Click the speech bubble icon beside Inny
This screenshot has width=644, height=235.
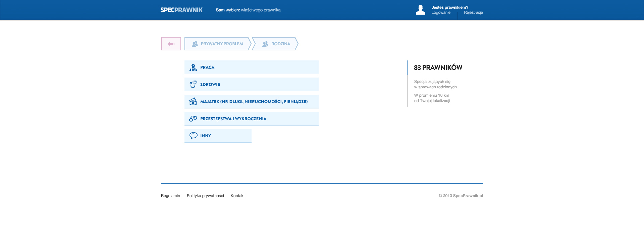pyautogui.click(x=193, y=136)
